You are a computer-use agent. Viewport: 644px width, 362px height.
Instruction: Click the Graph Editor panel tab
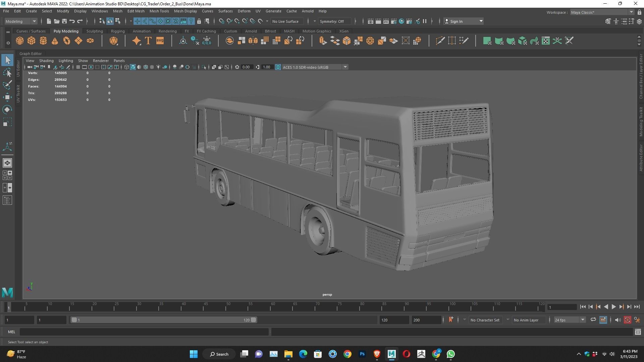[x=31, y=54]
